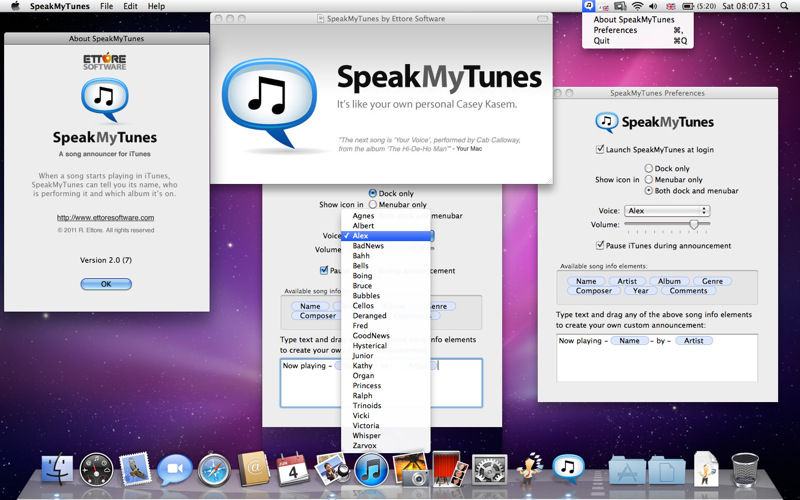Toggle Pause checkbox in window behind voice list

click(323, 270)
